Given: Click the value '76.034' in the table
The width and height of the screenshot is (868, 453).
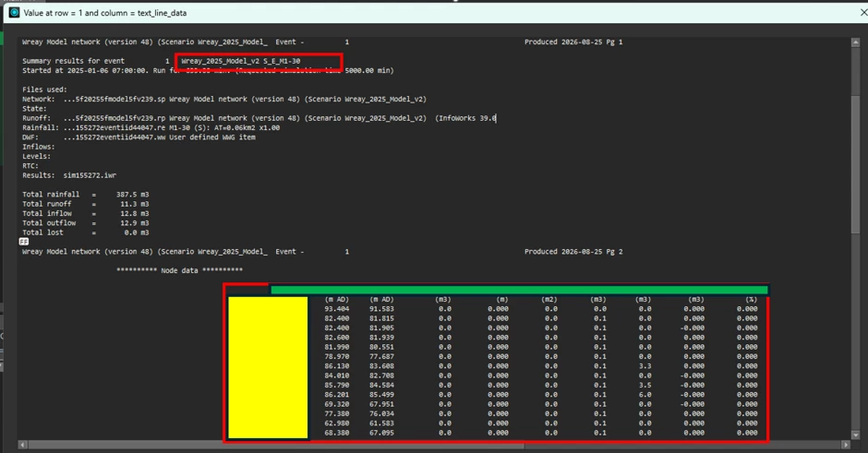Looking at the screenshot, I should 381,413.
